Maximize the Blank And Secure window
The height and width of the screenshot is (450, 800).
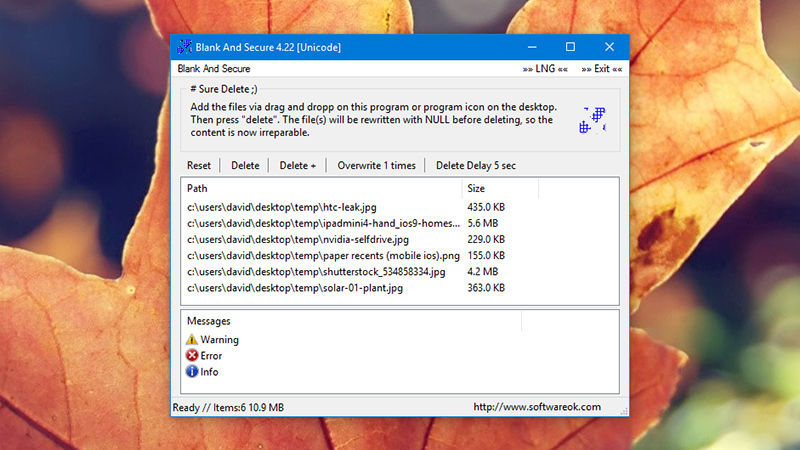570,47
